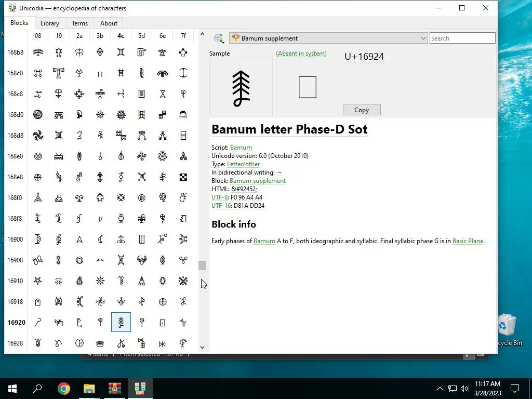This screenshot has height=399, width=532.
Task: Launch Google Chrome from the taskbar
Action: point(63,389)
